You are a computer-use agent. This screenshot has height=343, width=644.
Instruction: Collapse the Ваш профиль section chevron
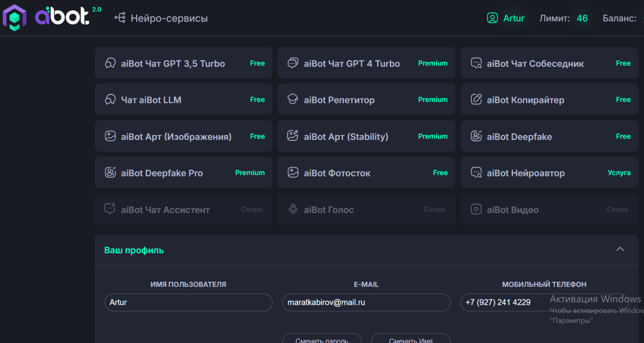(x=620, y=249)
